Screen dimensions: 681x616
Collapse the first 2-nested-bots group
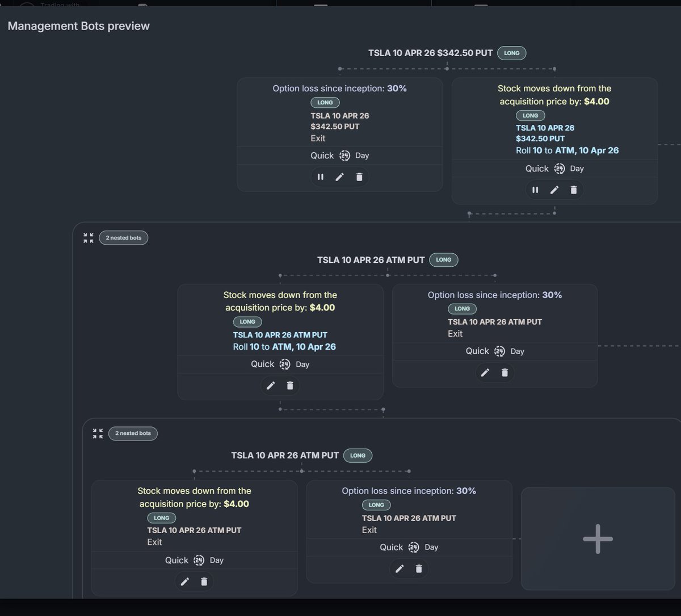[x=88, y=237]
